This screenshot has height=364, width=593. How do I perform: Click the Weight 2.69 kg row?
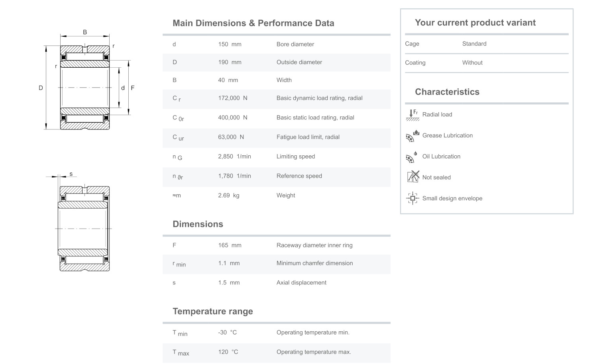pos(276,196)
